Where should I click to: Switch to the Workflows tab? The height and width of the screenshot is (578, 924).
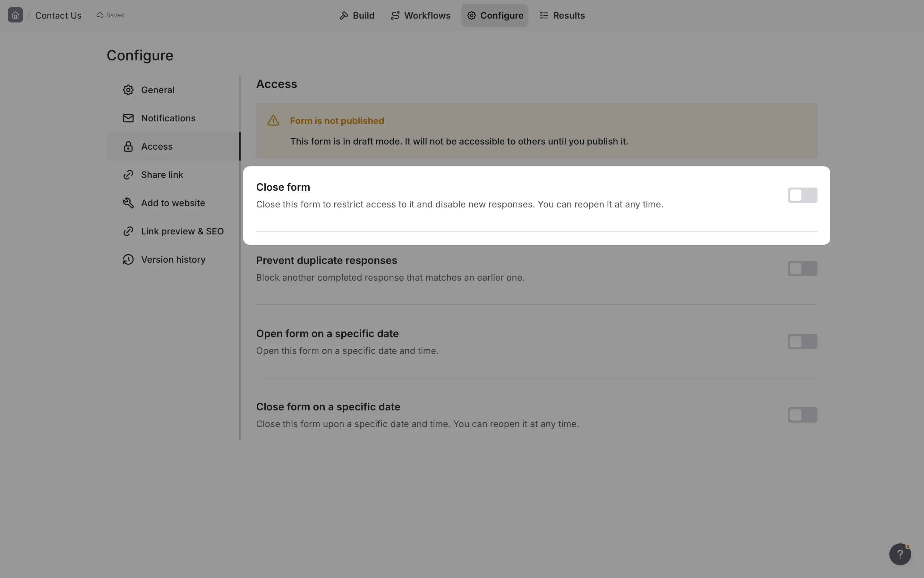pos(421,15)
